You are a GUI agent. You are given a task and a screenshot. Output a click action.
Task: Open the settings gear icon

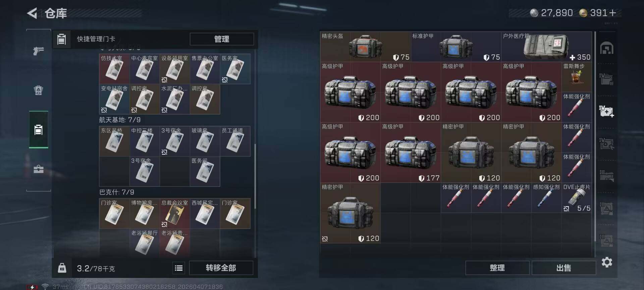(607, 262)
